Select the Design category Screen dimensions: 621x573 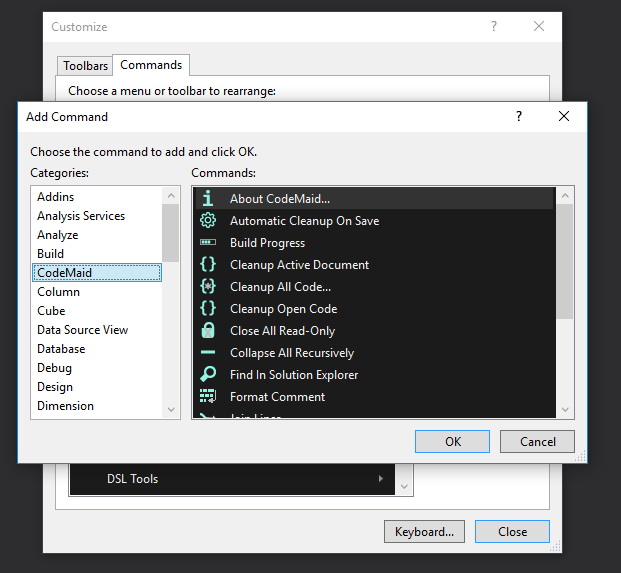point(97,386)
